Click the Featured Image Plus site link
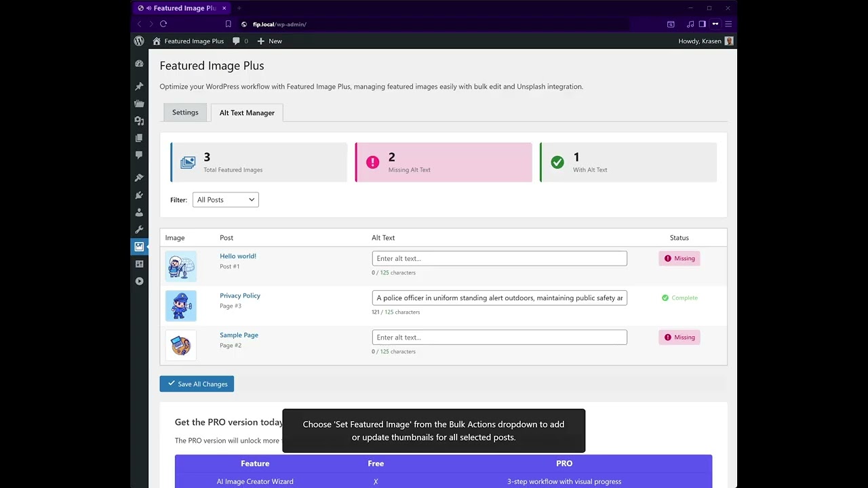868x488 pixels. pyautogui.click(x=194, y=41)
